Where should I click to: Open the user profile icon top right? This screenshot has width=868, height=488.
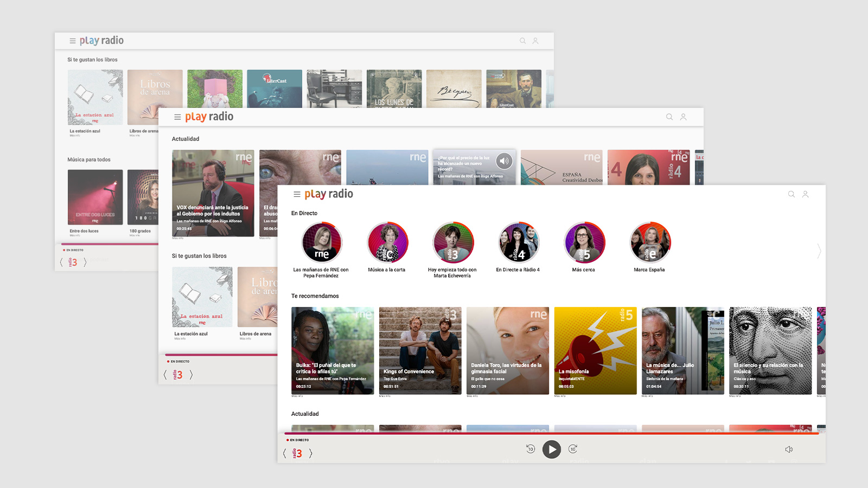805,194
